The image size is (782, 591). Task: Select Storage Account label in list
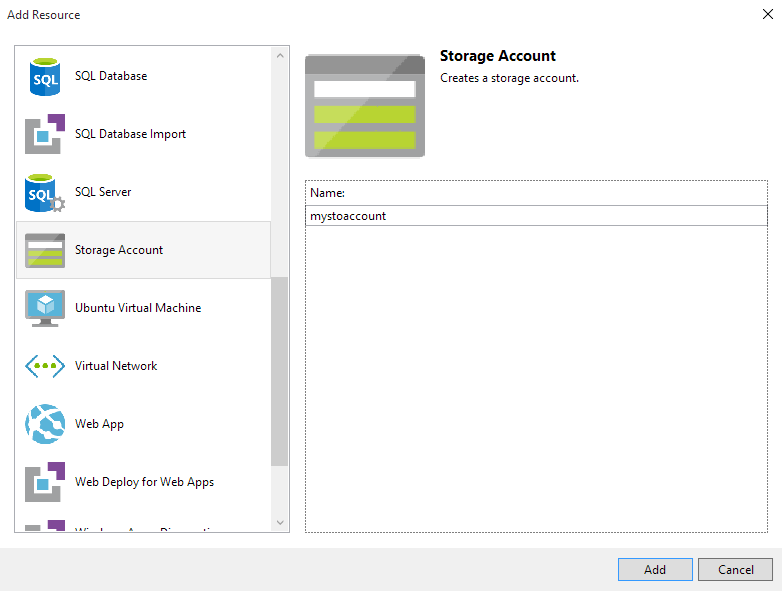coord(119,250)
